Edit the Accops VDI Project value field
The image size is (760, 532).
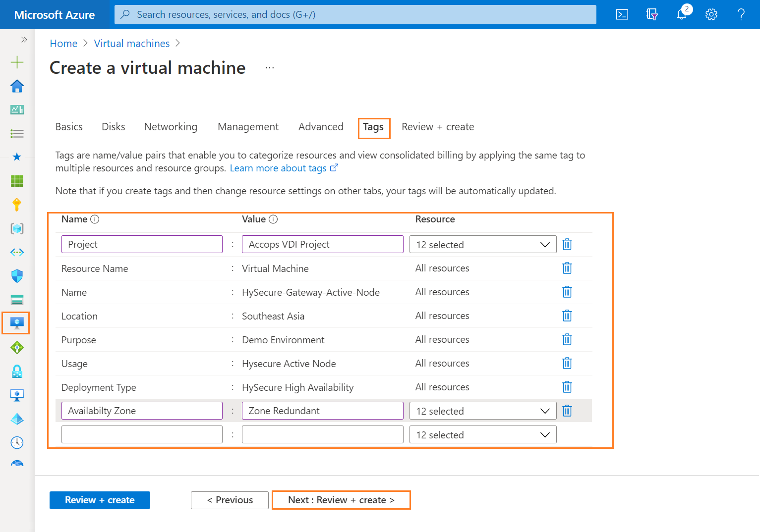tap(323, 244)
